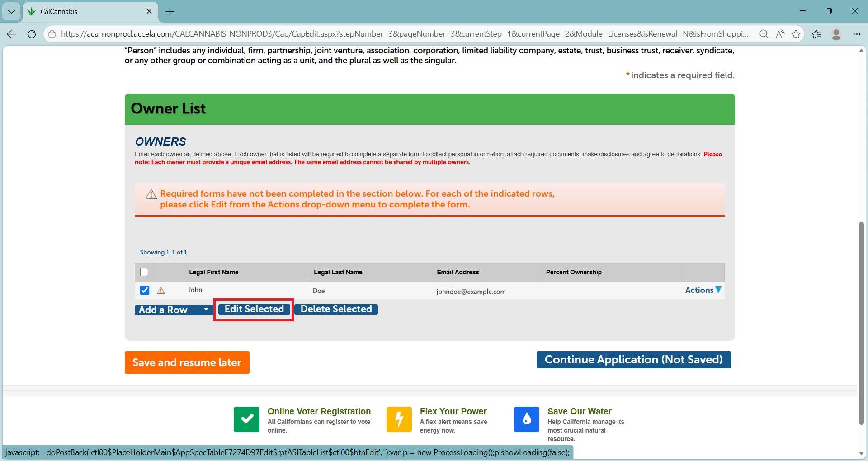Image resolution: width=868 pixels, height=461 pixels.
Task: Expand the Add a Row dropdown arrow
Action: coord(206,310)
